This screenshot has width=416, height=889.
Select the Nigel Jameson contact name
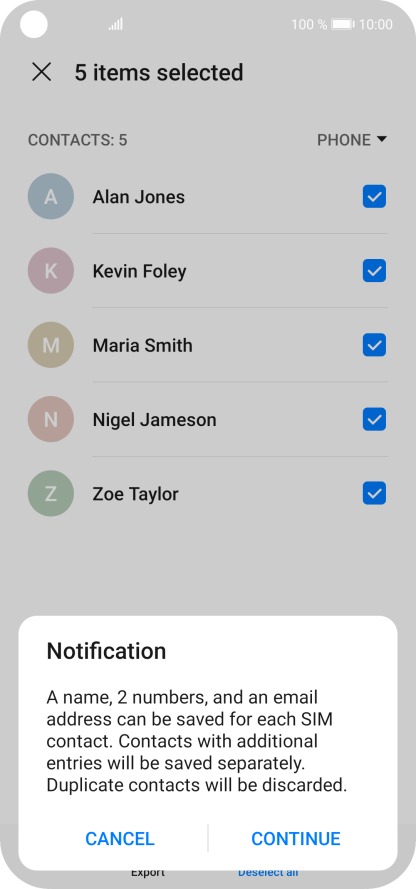(154, 420)
